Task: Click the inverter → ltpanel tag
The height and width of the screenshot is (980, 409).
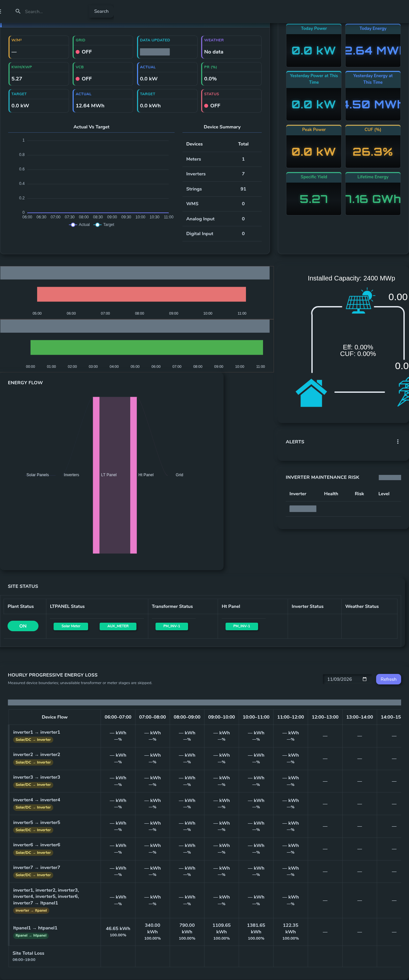Action: [31, 910]
